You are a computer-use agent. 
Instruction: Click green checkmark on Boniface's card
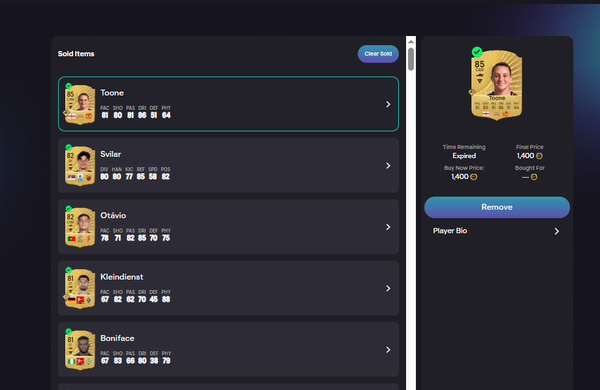(68, 331)
